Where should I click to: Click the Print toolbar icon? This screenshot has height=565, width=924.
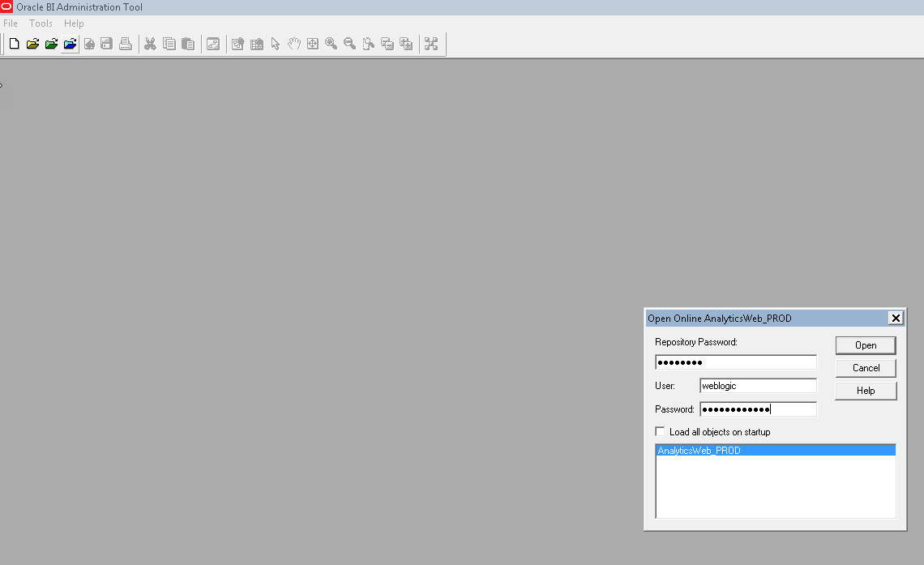pyautogui.click(x=125, y=44)
